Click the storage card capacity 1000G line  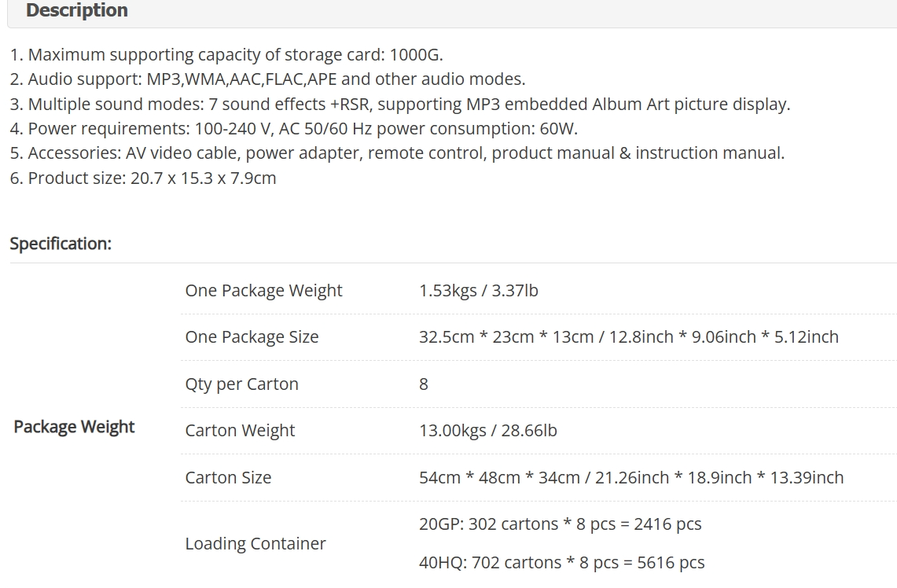(226, 55)
